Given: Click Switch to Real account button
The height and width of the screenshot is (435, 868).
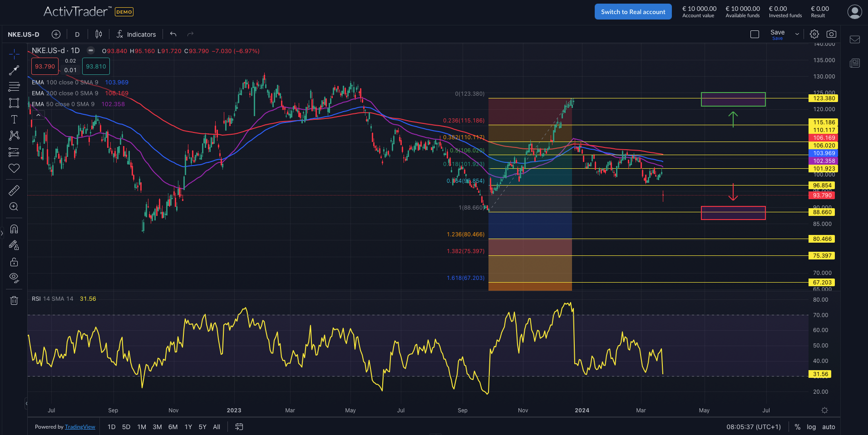Looking at the screenshot, I should [633, 12].
